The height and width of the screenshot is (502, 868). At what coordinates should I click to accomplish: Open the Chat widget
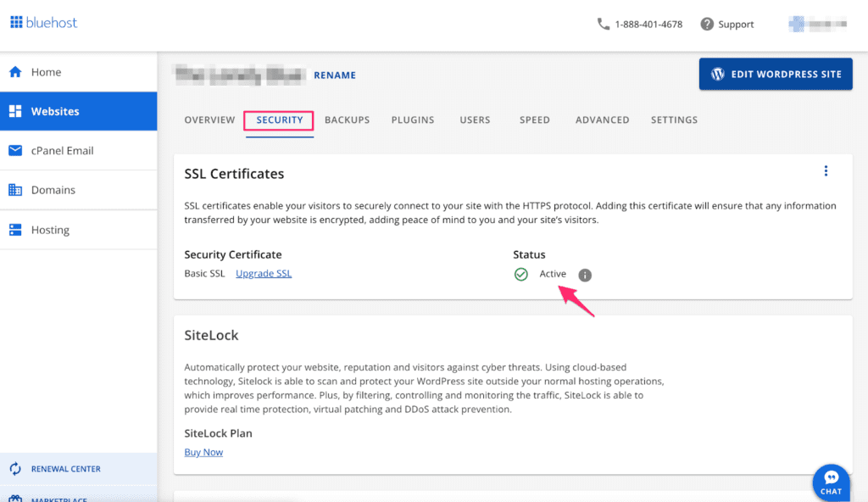click(x=831, y=481)
